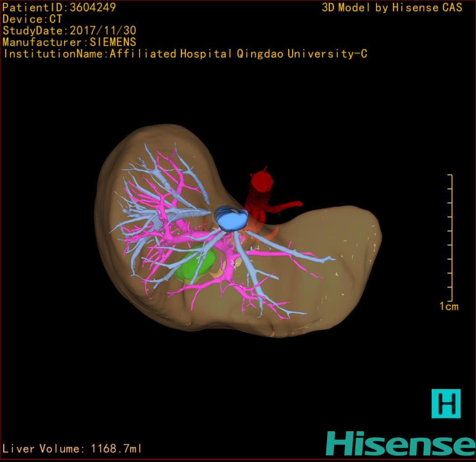Viewport: 476px width, 462px height.
Task: Click the red arterial branch extending right
Action: coord(287,207)
